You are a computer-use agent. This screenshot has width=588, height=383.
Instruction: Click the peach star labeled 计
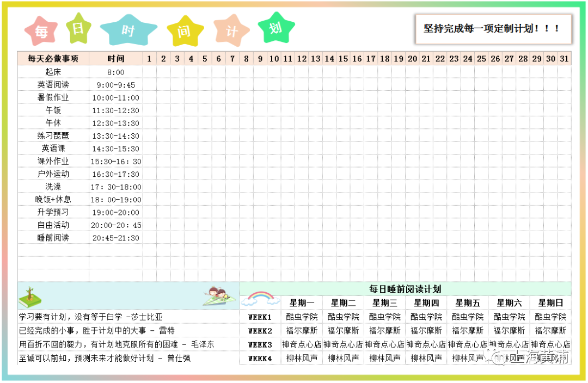(231, 30)
